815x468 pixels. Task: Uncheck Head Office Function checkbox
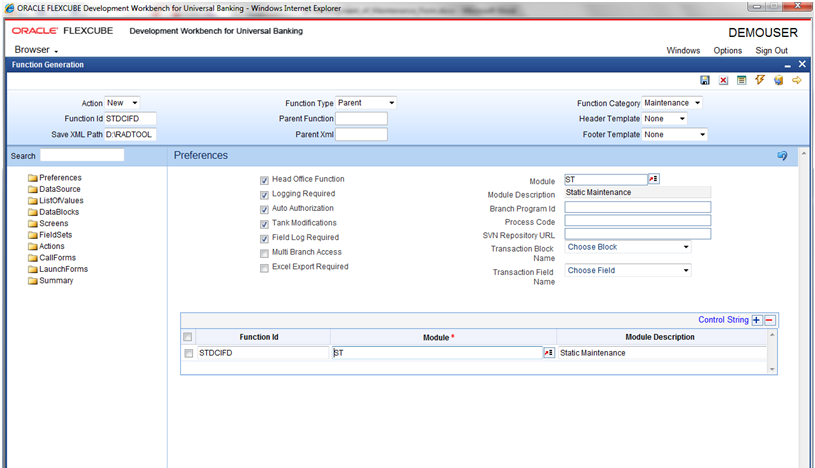click(264, 180)
